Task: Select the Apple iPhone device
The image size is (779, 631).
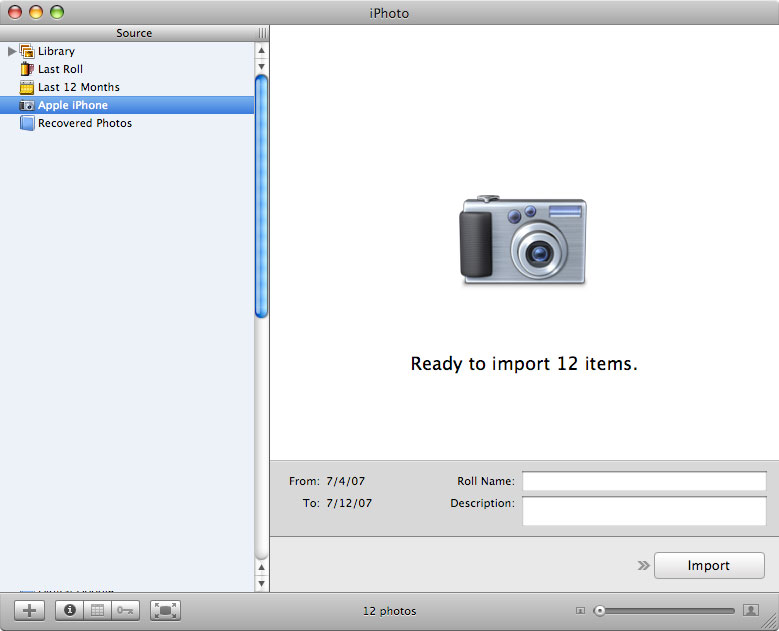Action: (127, 105)
